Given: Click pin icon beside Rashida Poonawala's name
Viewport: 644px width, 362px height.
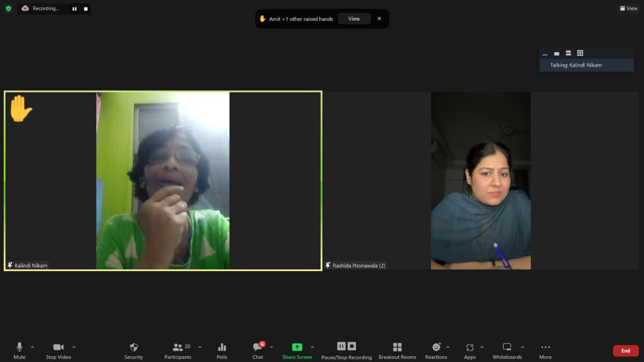Looking at the screenshot, I should pos(328,265).
